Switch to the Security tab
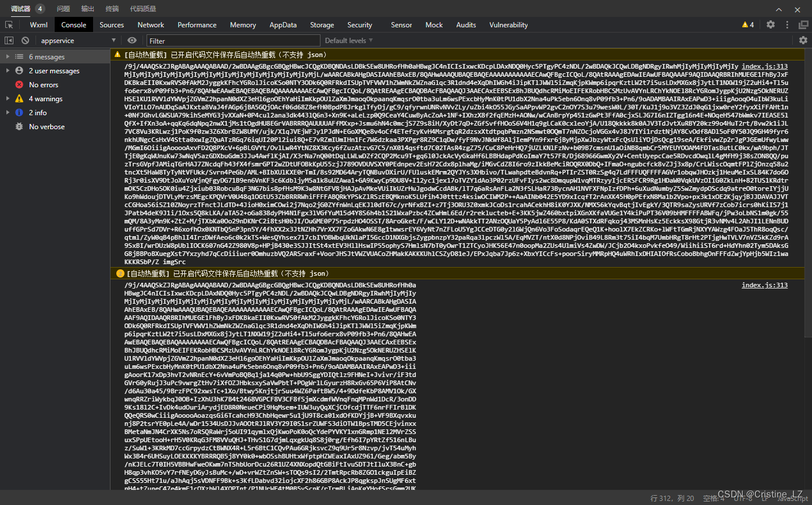This screenshot has width=812, height=505. [359, 25]
